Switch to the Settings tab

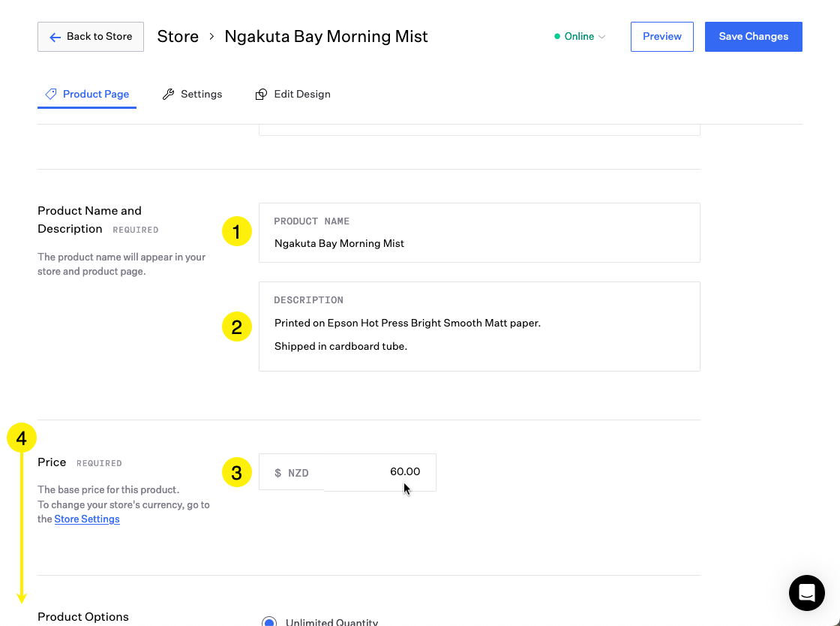point(193,94)
